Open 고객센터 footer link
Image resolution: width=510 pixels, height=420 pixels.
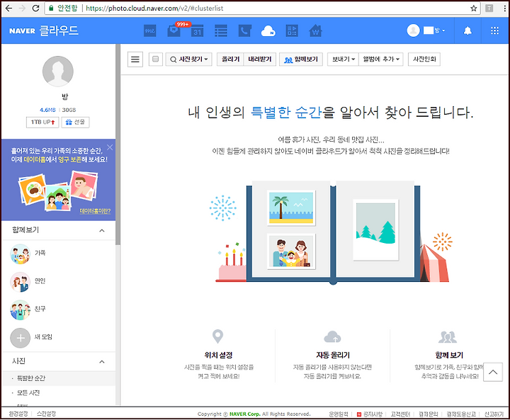400,414
